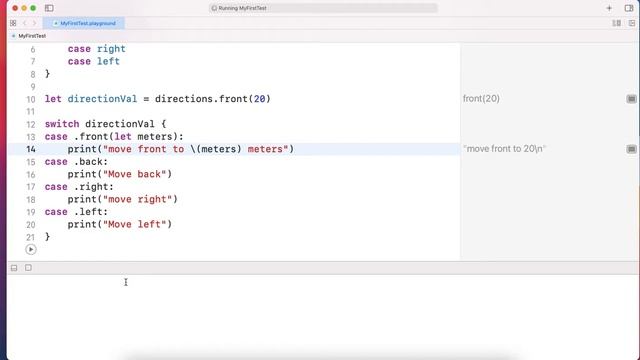Click the directionVal constant on line 10
Image resolution: width=640 pixels, height=360 pixels.
pos(102,99)
